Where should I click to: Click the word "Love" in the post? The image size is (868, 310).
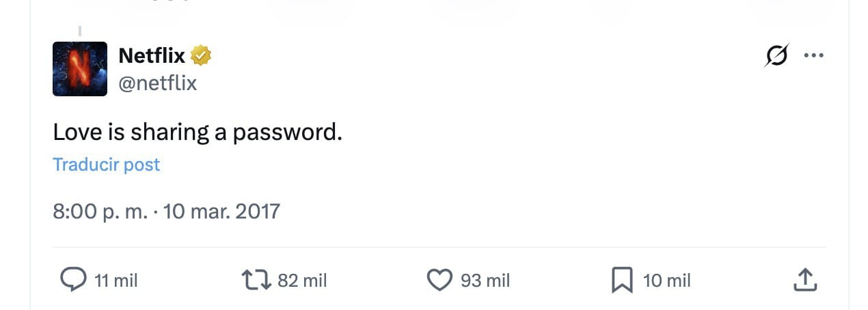pos(77,132)
